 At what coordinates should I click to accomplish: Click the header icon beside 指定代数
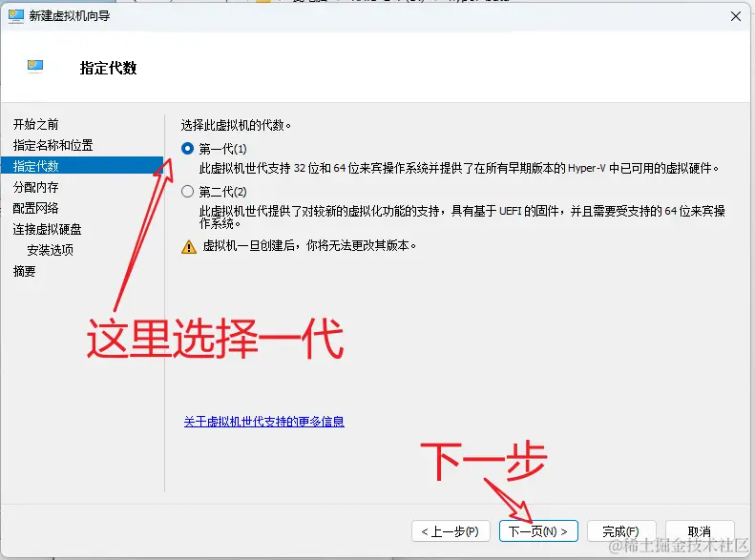tap(35, 66)
